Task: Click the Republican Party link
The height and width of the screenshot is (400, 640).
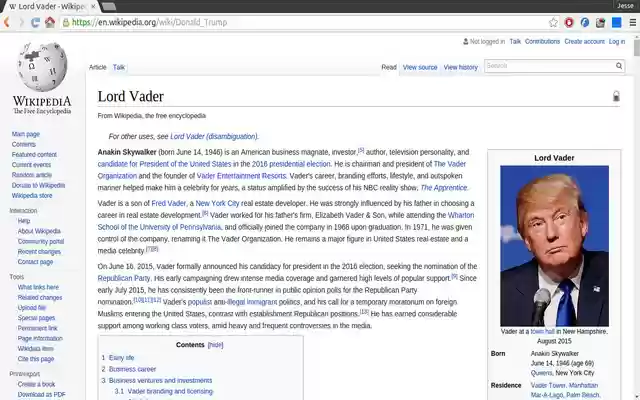Action: click(x=124, y=278)
